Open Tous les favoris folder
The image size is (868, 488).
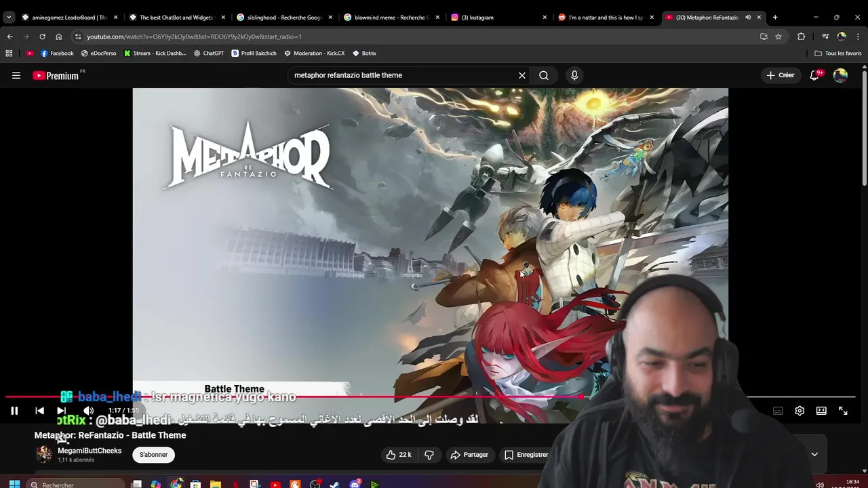pos(838,54)
